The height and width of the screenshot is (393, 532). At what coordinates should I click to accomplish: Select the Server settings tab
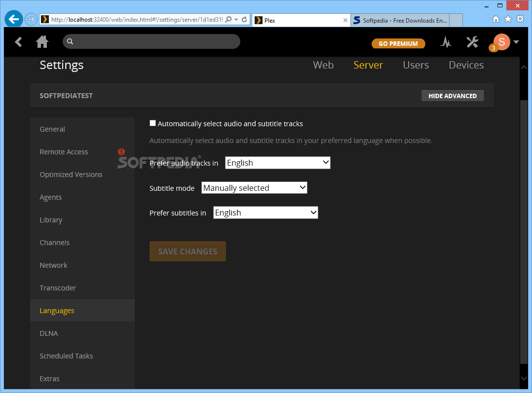point(368,65)
